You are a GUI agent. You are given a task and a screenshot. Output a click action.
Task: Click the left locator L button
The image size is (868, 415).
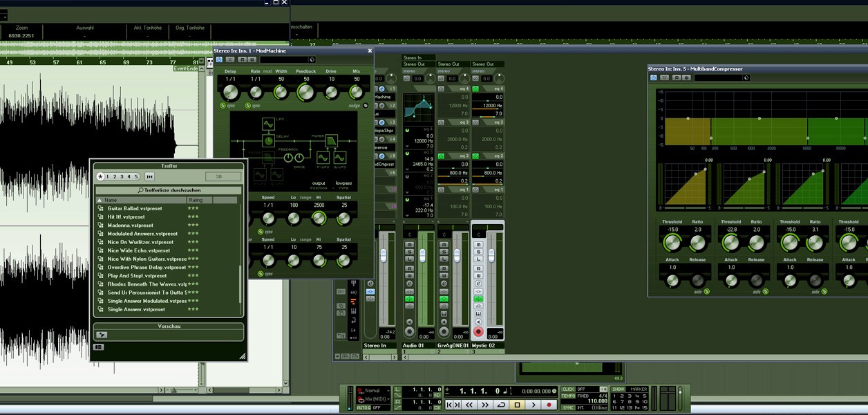tap(397, 390)
